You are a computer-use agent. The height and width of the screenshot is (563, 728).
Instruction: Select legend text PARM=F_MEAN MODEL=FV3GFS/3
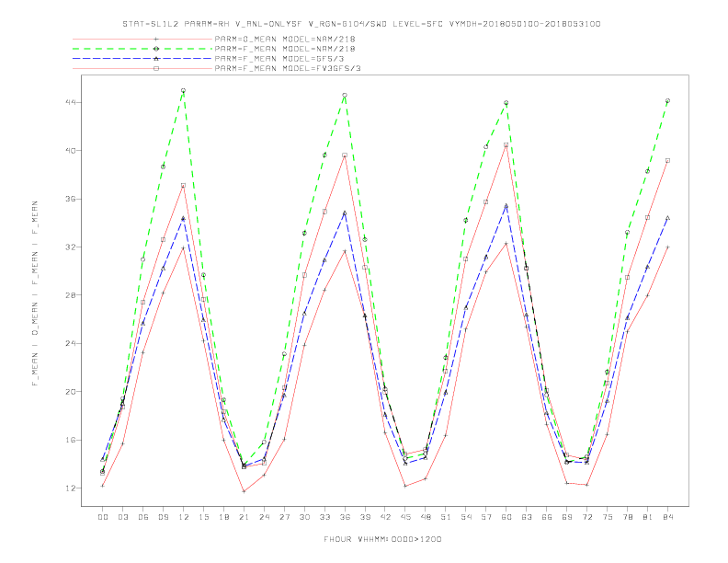coord(288,68)
